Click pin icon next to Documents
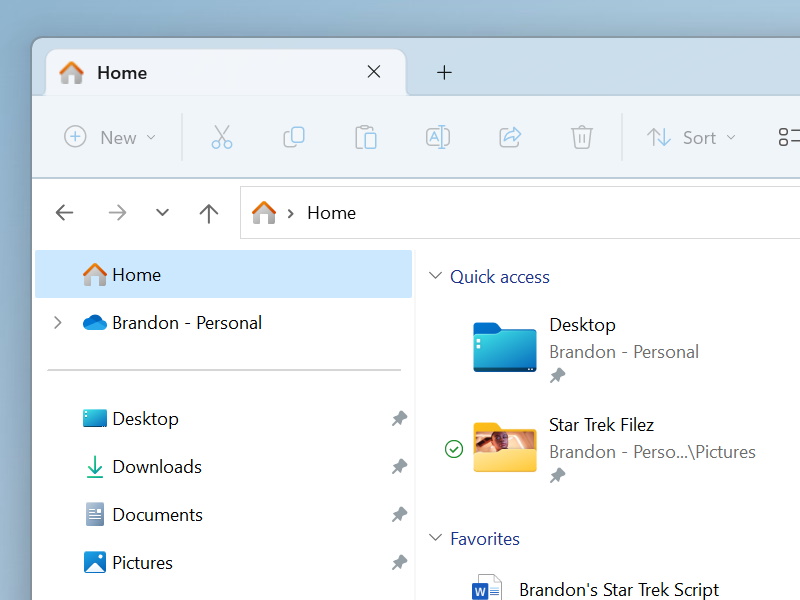The width and height of the screenshot is (800, 600). pyautogui.click(x=399, y=515)
